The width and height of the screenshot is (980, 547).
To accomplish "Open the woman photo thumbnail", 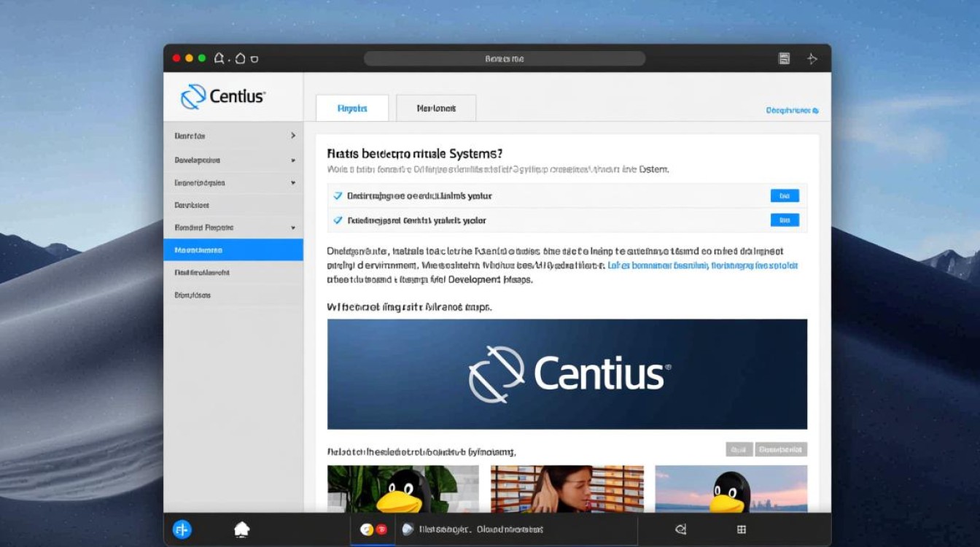I will click(567, 489).
